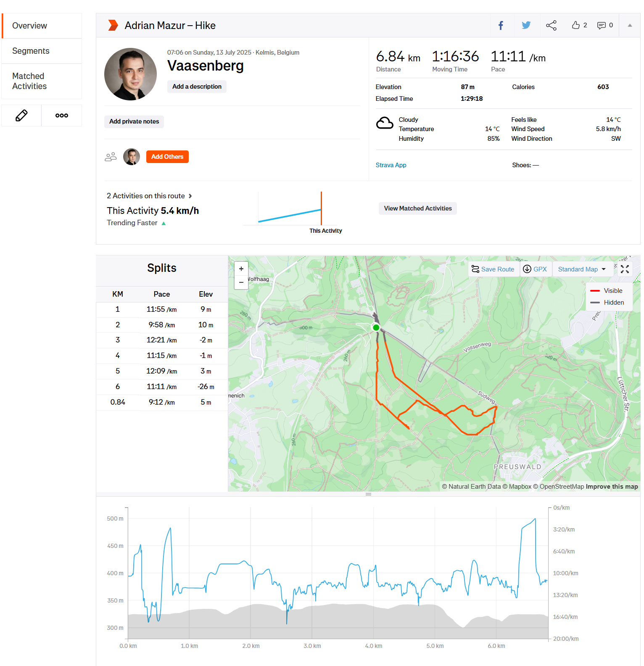Viewport: 644px width, 666px height.
Task: Share activity on Twitter
Action: (526, 26)
